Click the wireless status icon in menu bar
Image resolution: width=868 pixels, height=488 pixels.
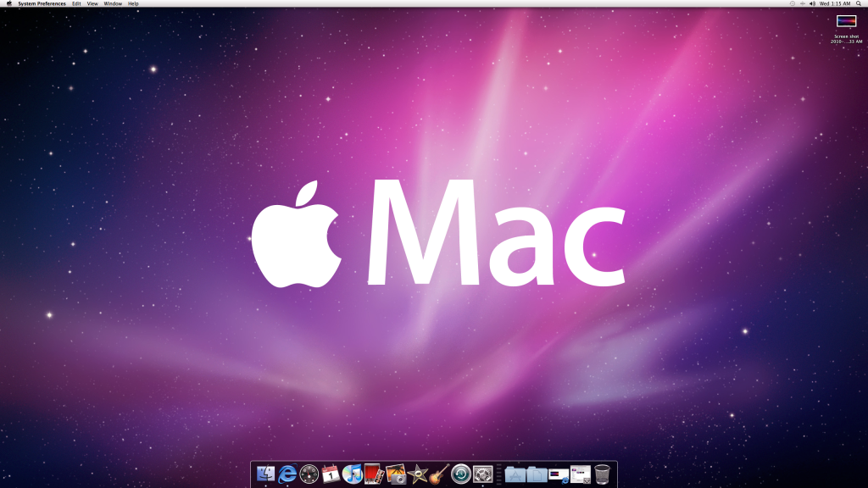pos(802,3)
